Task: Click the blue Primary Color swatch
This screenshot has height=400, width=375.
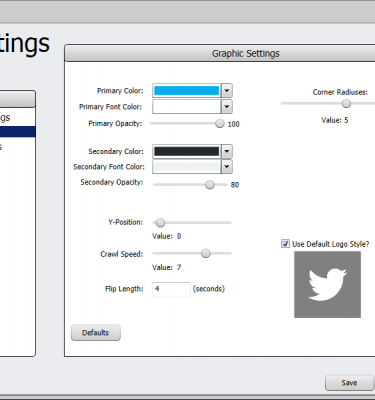Action: (x=187, y=91)
